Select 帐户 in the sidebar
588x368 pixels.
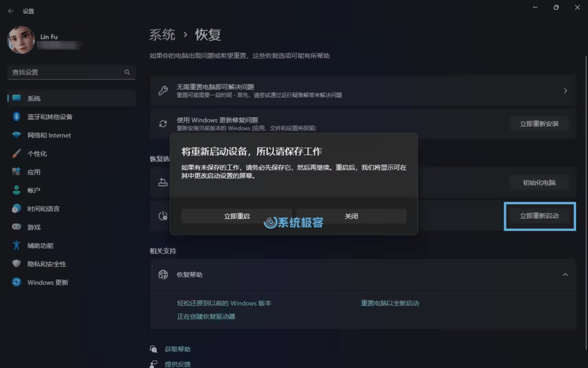(x=34, y=190)
